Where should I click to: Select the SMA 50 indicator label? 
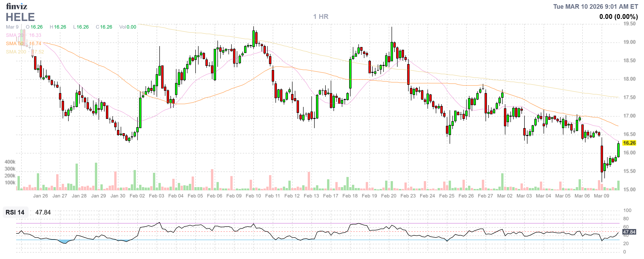point(15,44)
